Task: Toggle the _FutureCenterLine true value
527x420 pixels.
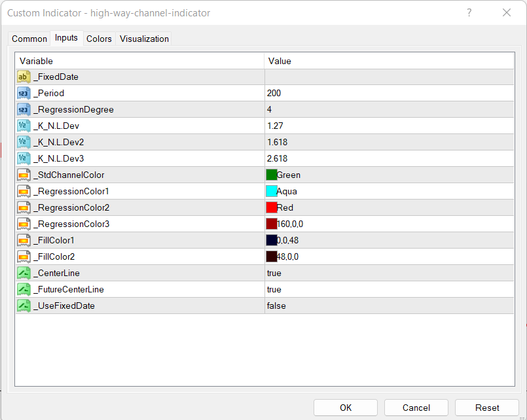Action: 274,290
